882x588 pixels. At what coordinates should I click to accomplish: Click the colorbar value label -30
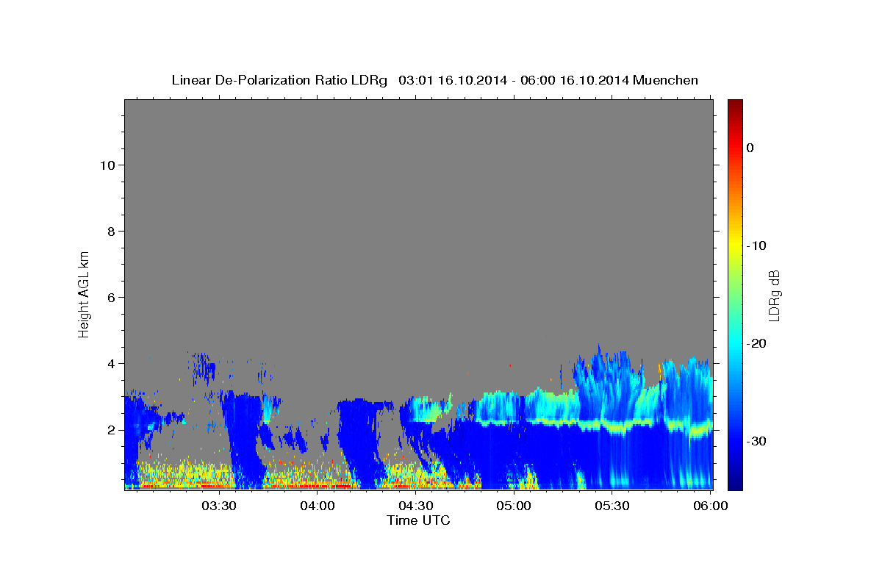click(756, 441)
